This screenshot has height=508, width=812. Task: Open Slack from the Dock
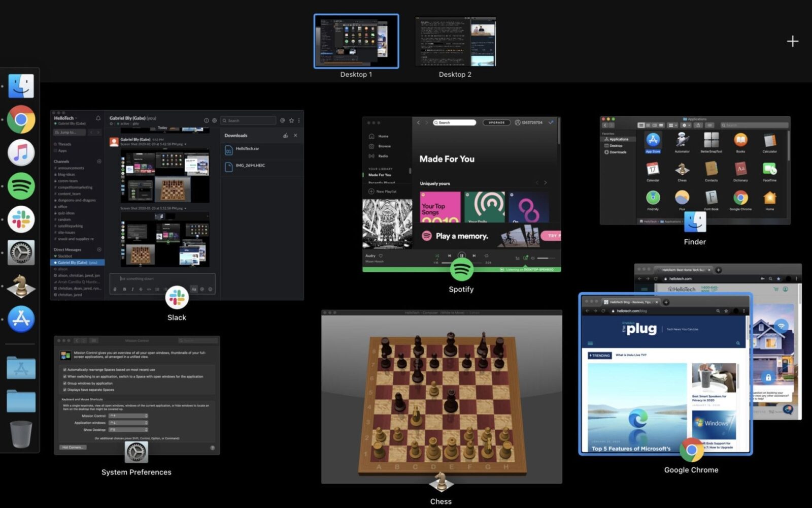(x=21, y=219)
